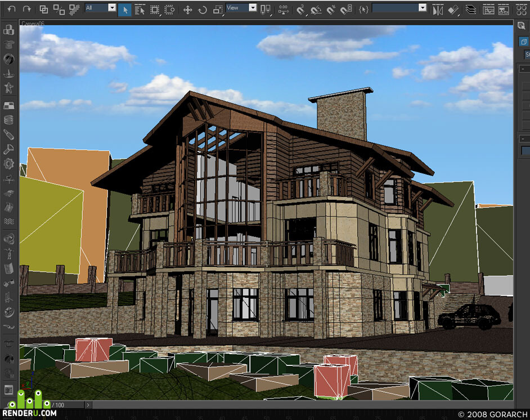Open Select by Name list tool

coord(140,10)
